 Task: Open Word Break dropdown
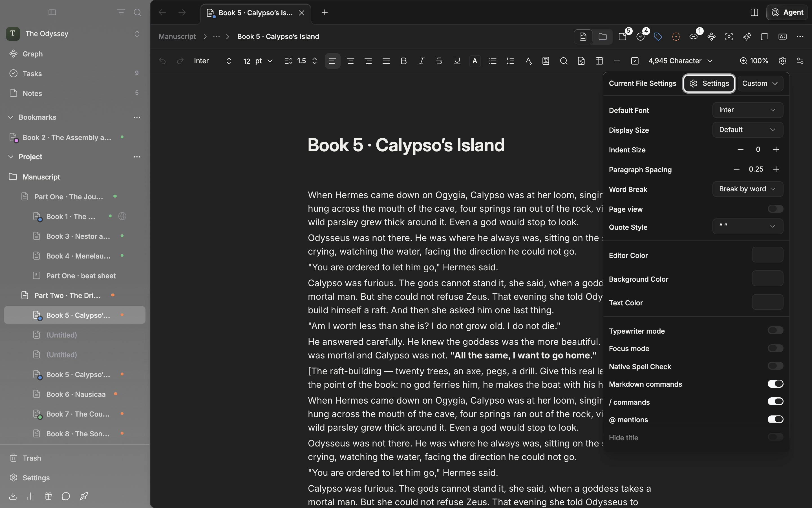(x=748, y=189)
